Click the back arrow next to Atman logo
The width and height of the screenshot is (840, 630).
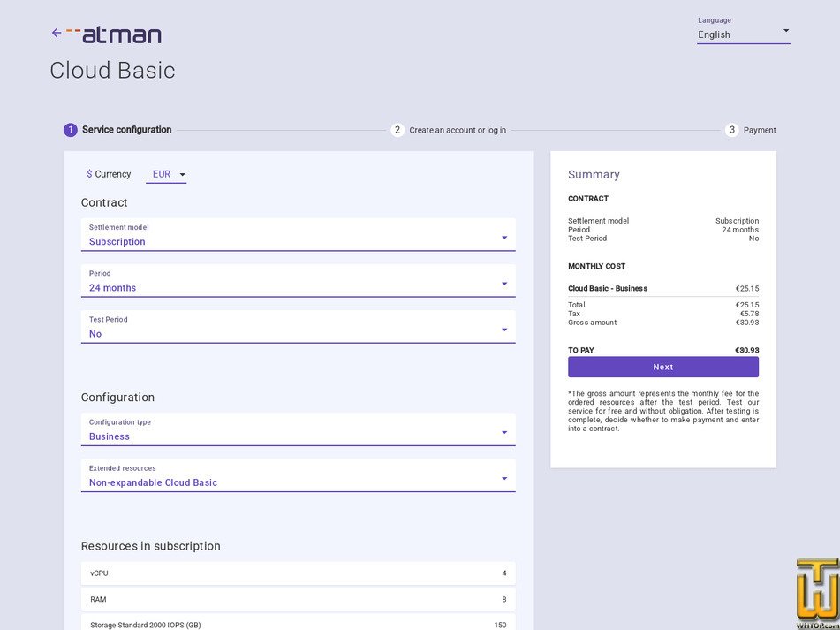point(57,33)
